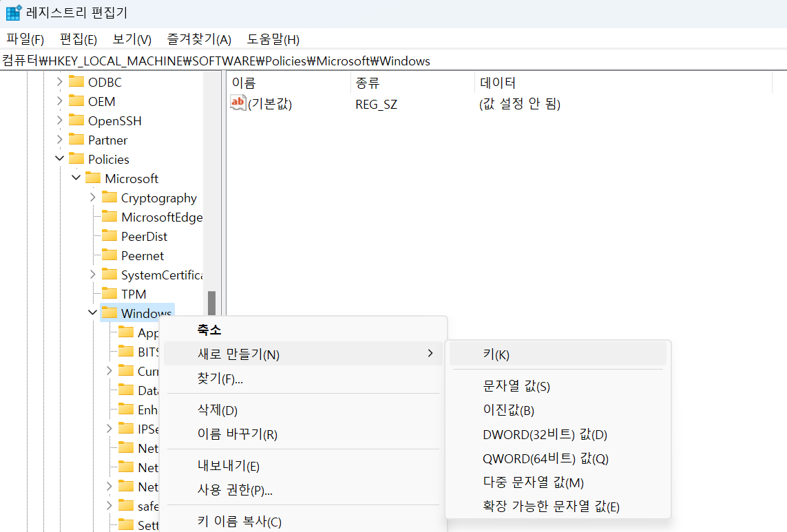Click the BITS subkey folder icon
The width and height of the screenshot is (787, 532).
click(x=126, y=351)
